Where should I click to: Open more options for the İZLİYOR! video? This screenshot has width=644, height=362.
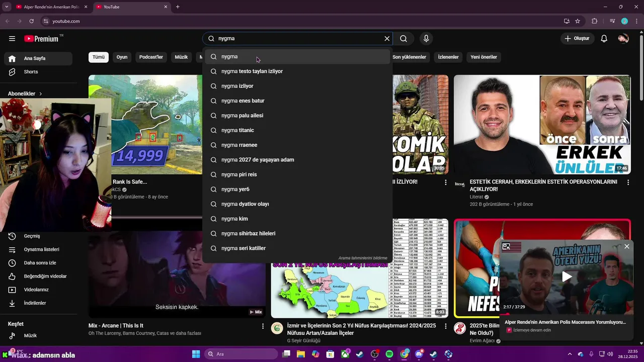pos(445,183)
